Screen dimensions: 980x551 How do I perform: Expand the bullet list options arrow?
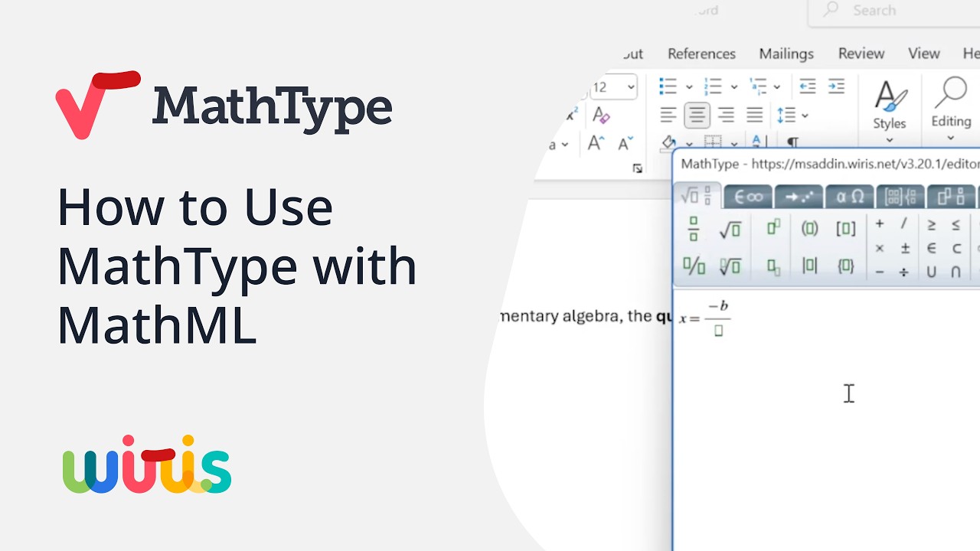click(689, 87)
